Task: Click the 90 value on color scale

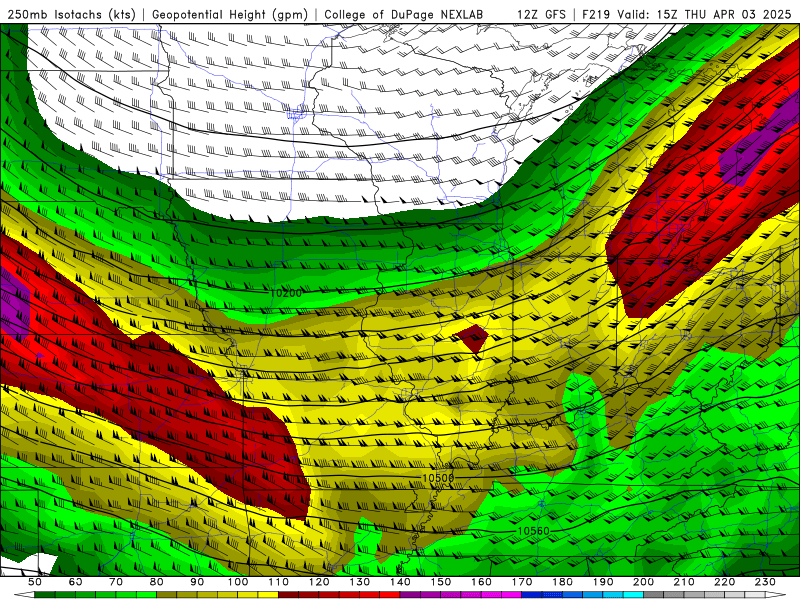Action: [197, 582]
